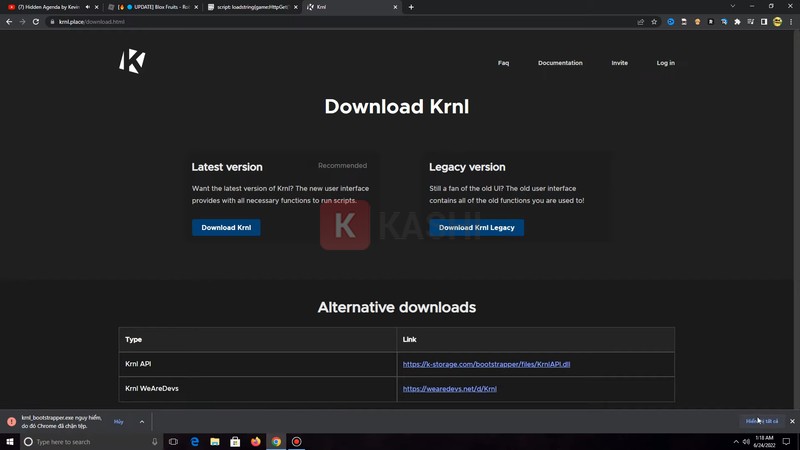Open the Chrome profile avatar

point(778,22)
